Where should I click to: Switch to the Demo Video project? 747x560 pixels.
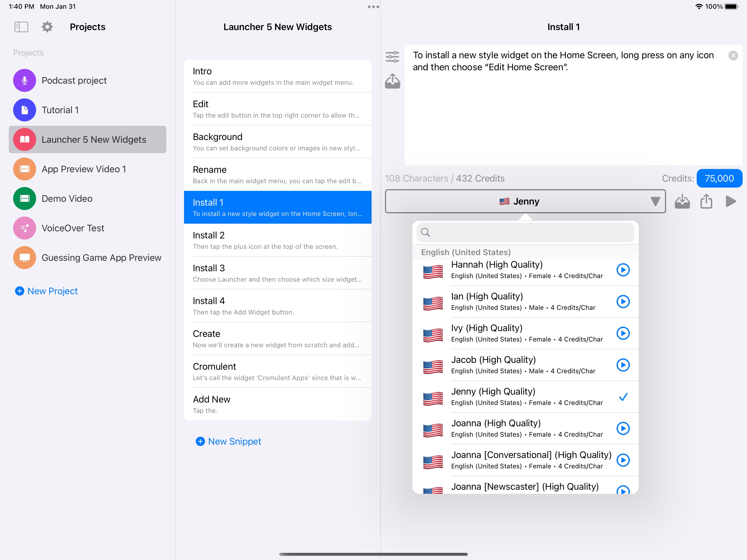coord(67,199)
